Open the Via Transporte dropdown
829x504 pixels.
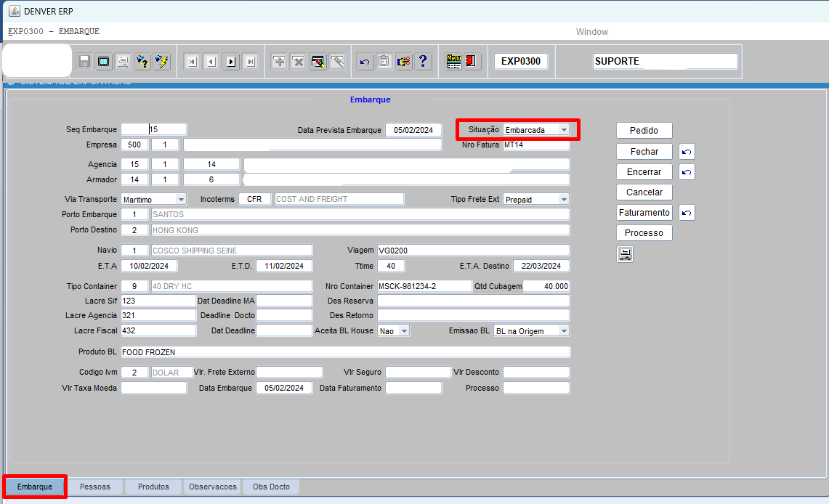(x=153, y=199)
